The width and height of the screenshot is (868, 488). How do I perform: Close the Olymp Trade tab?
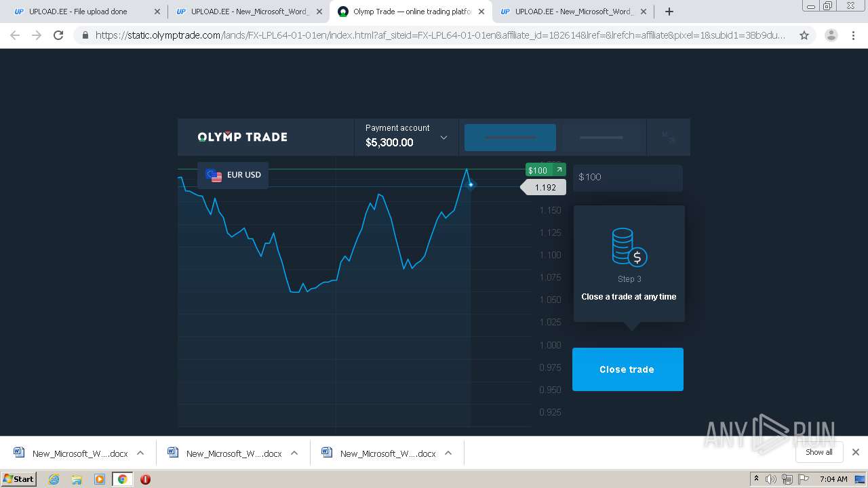tap(481, 12)
